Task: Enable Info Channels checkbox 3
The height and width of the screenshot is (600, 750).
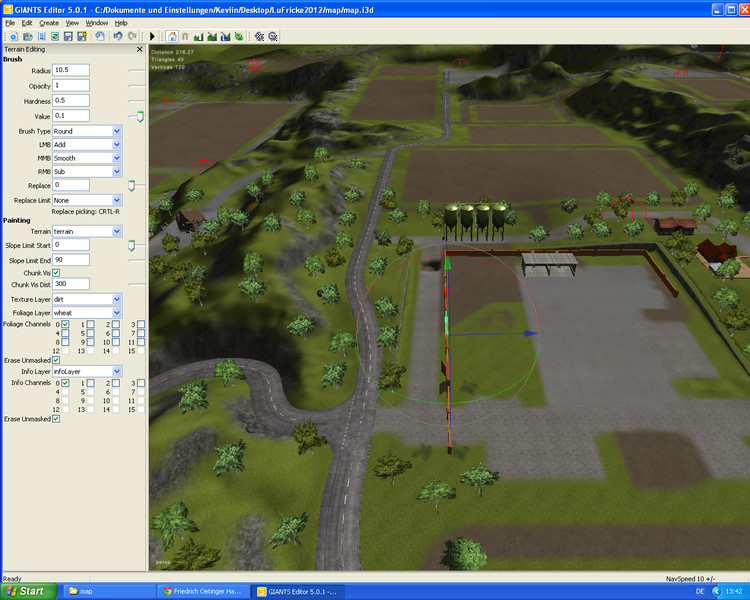Action: [x=141, y=383]
